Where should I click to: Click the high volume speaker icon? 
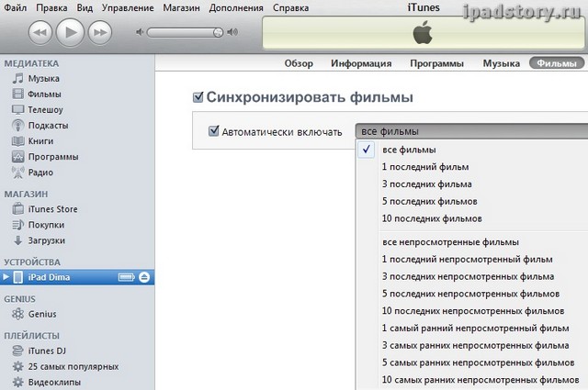[x=232, y=32]
